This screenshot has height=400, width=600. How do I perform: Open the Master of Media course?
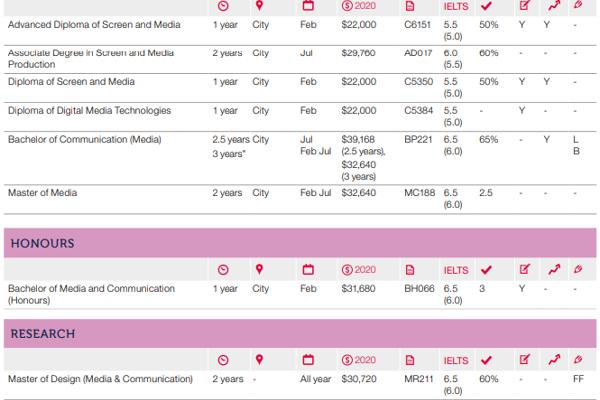42,193
